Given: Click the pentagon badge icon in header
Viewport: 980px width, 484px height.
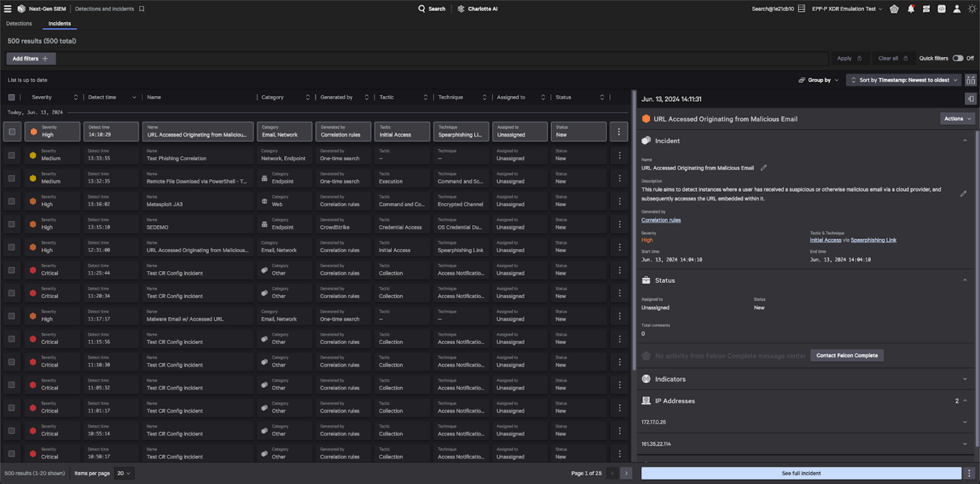Looking at the screenshot, I should (894, 9).
